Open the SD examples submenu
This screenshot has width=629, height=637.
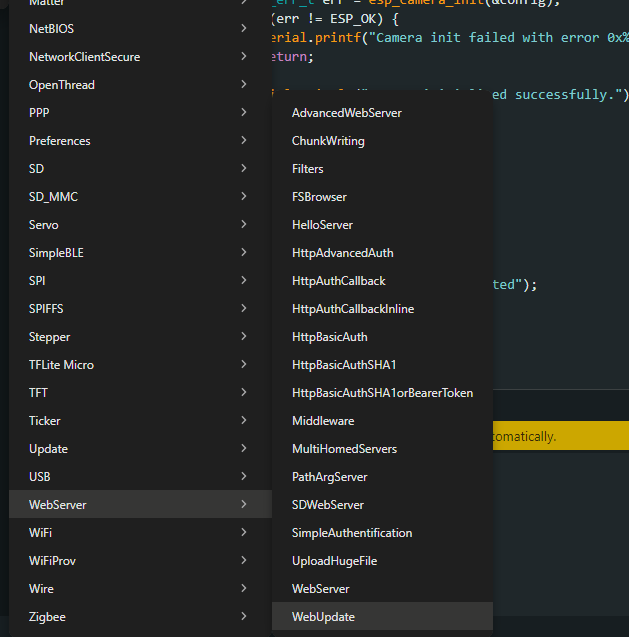(140, 169)
